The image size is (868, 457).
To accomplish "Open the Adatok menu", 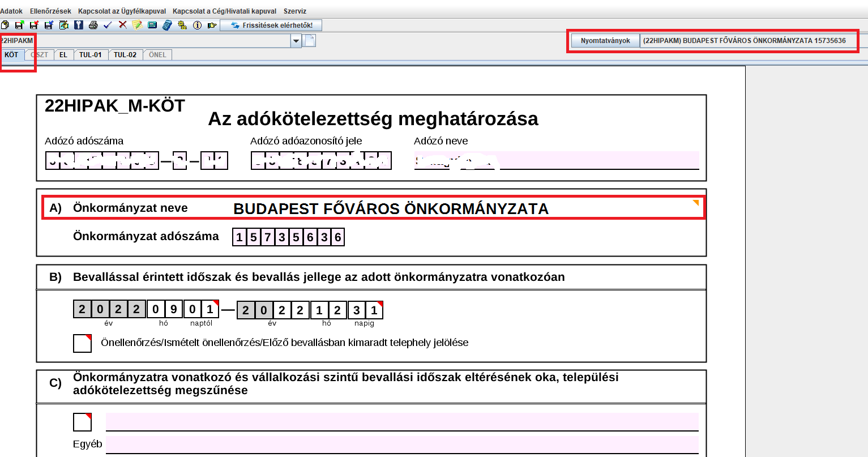I will click(11, 11).
